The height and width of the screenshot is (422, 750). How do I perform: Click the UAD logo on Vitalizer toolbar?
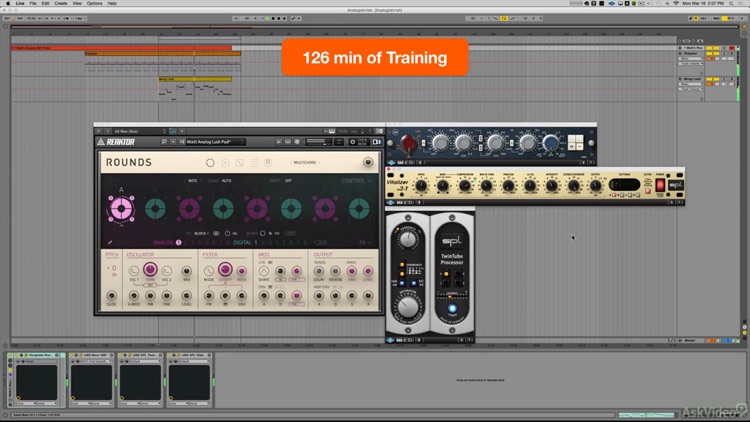coord(390,203)
